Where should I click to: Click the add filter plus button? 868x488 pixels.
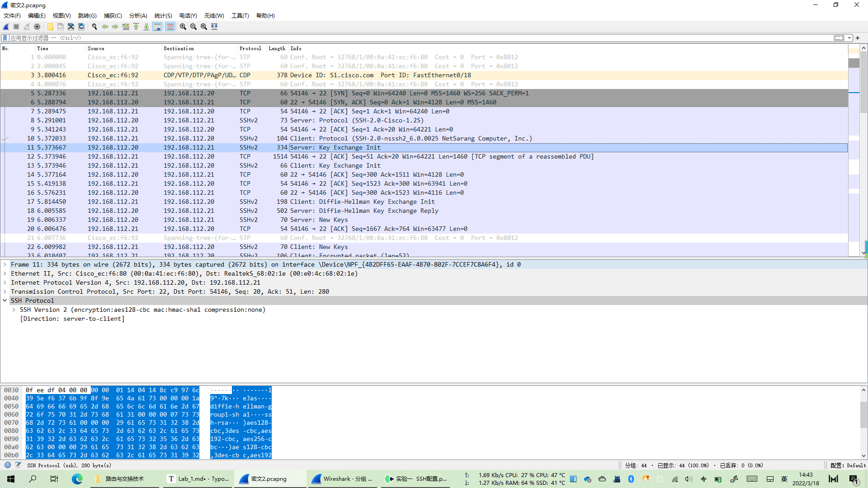(858, 38)
